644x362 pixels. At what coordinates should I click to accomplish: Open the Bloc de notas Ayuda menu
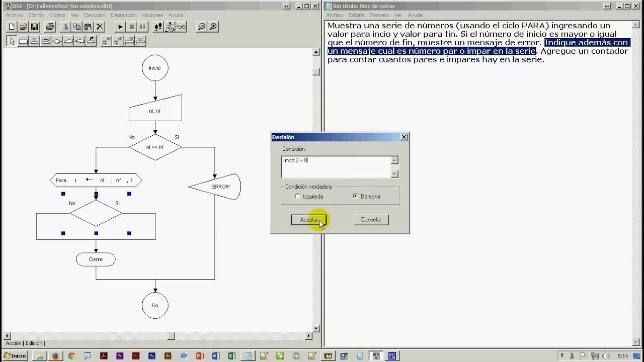[415, 15]
